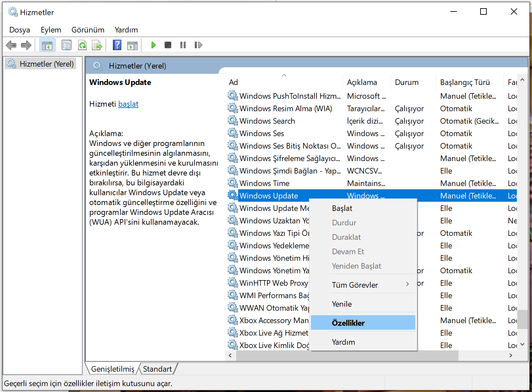Navigate back with the back arrow icon
This screenshot has height=392, width=532.
(11, 45)
